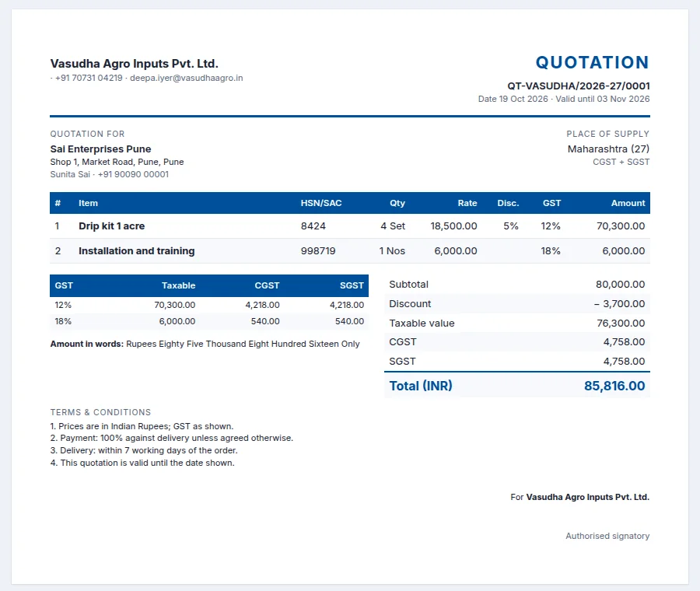Click Taxable value 76,300.00

[621, 323]
